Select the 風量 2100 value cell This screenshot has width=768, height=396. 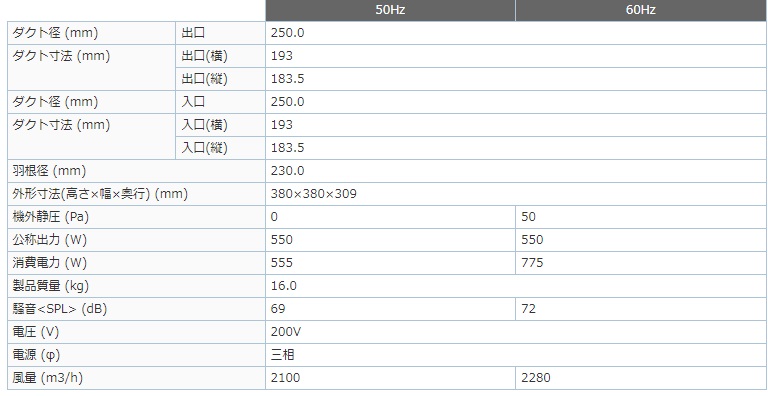[390, 378]
